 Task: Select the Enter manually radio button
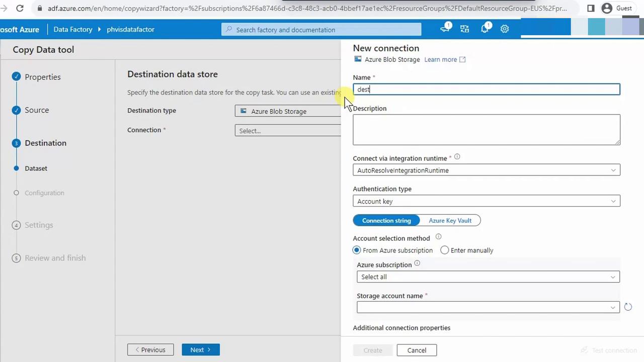pos(445,250)
